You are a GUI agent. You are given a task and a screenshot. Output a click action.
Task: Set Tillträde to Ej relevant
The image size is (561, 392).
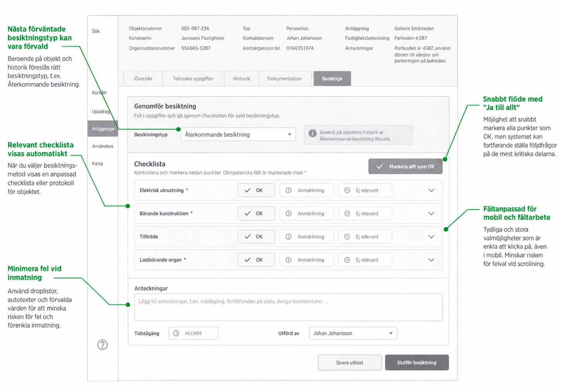click(365, 237)
